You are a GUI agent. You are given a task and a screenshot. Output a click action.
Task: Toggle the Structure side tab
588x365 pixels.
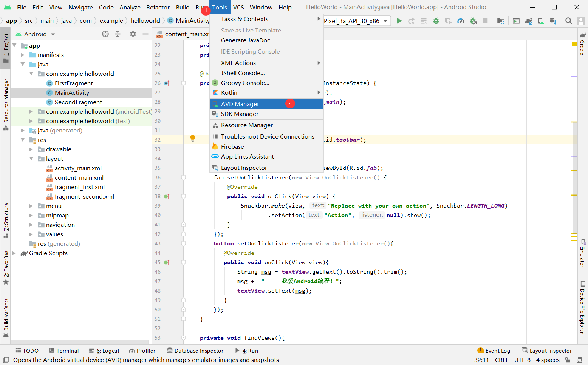(x=6, y=220)
